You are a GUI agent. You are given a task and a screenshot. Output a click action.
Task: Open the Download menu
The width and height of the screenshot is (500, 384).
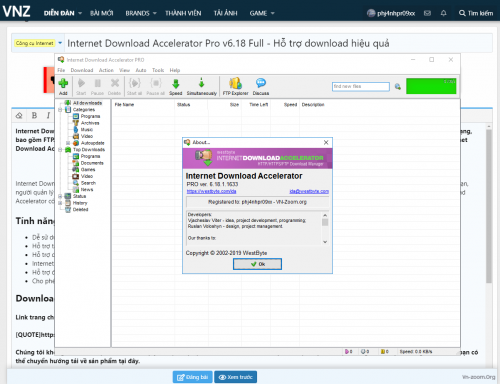point(82,70)
